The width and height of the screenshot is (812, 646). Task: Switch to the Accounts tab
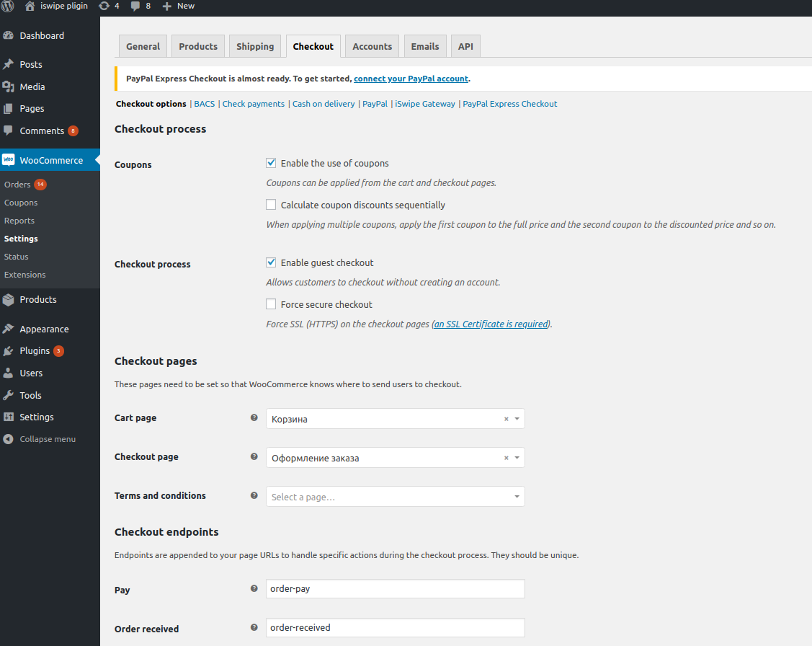pos(372,46)
